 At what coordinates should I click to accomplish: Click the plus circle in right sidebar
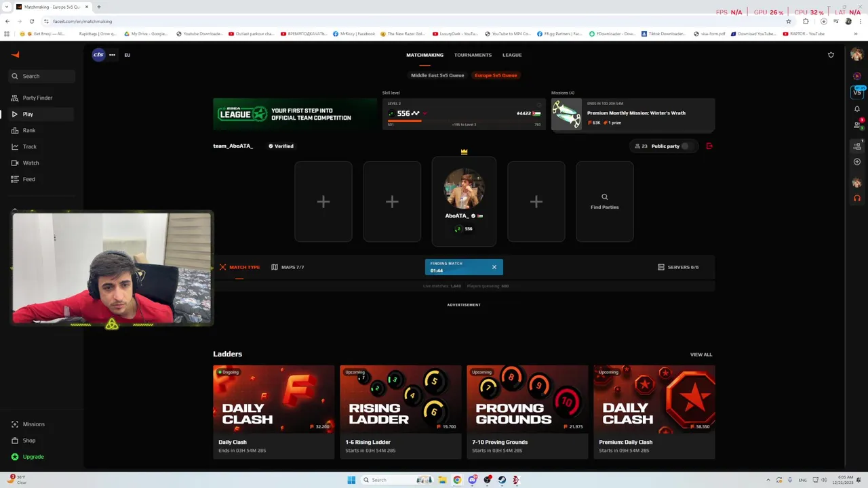coord(857,161)
